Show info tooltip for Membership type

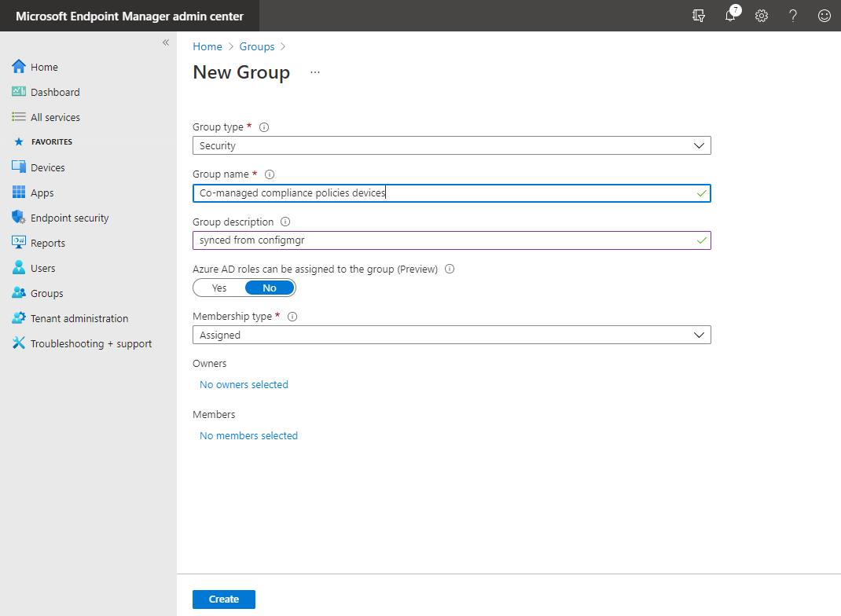[292, 317]
